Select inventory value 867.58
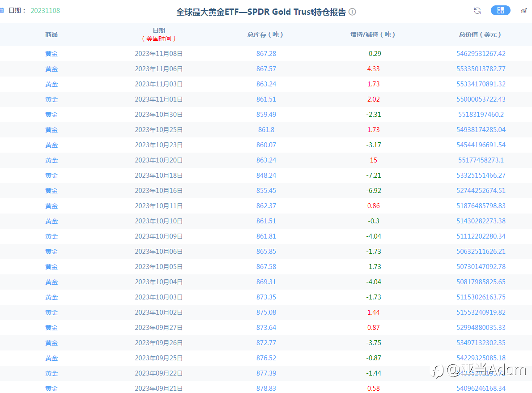Viewport: 532px width, 393px height. 266,267
